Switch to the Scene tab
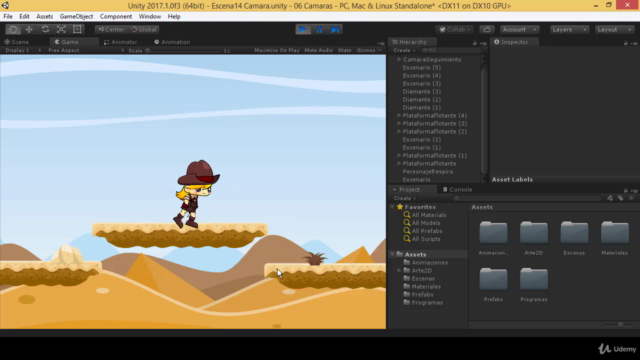 [x=17, y=42]
